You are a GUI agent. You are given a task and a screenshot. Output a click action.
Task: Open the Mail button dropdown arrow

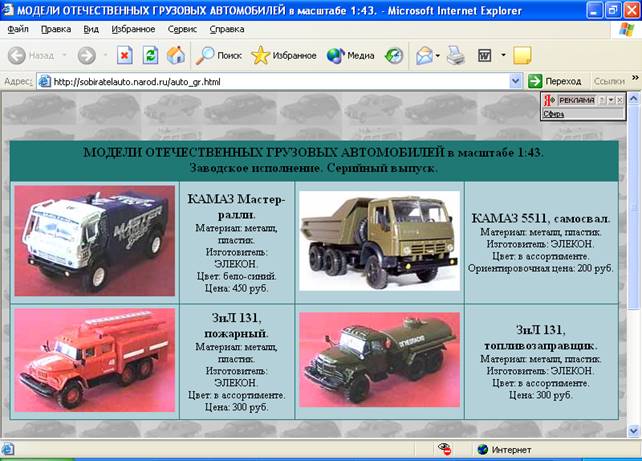(437, 55)
